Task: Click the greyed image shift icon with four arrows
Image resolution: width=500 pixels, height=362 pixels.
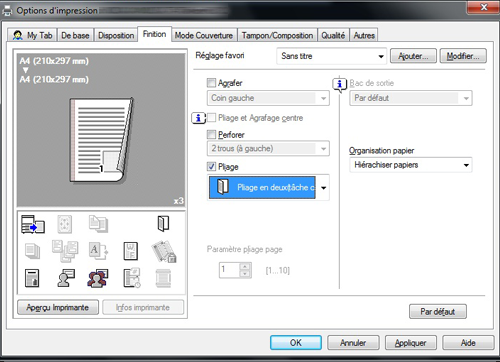Action: coord(65,224)
